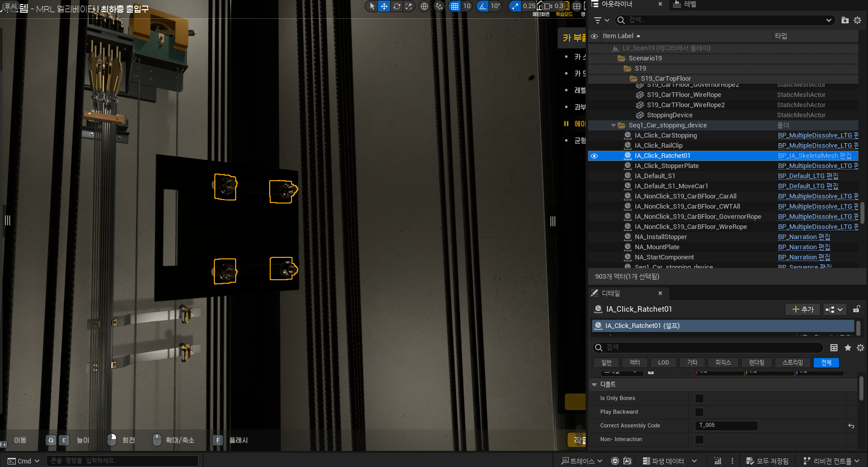Image resolution: width=868 pixels, height=467 pixels.
Task: Select the Physics filter in Details
Action: [723, 362]
